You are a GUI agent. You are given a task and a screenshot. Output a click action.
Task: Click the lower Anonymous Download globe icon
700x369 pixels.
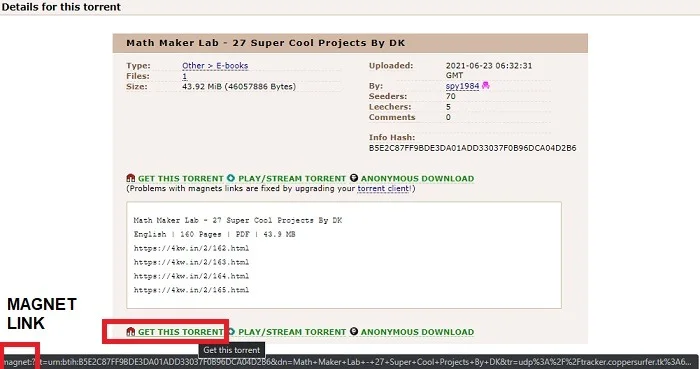[x=354, y=332]
